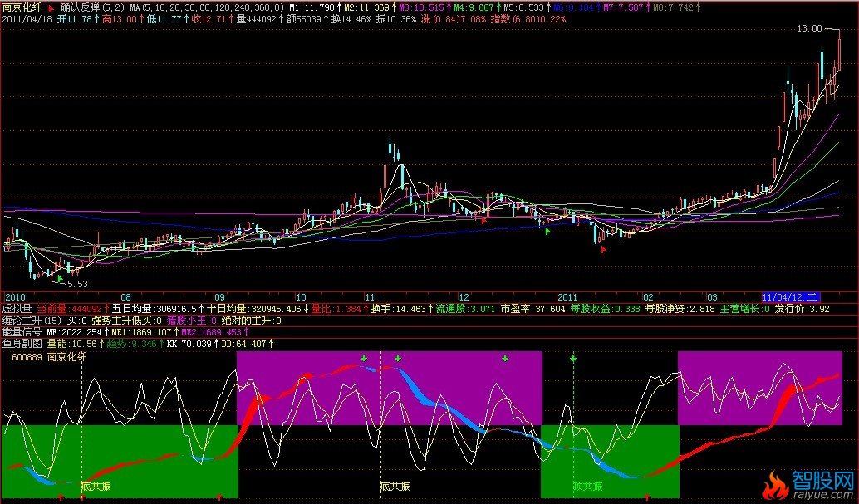Screen dimensions: 859x504
Task: Click the 5.53 low price marker
Action: coord(76,284)
